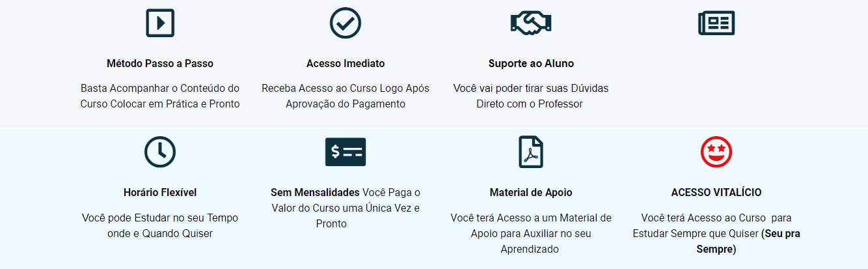Click the text Você pode Estudar no seu Tempo
Screen dimensions: 868x269
(160, 218)
